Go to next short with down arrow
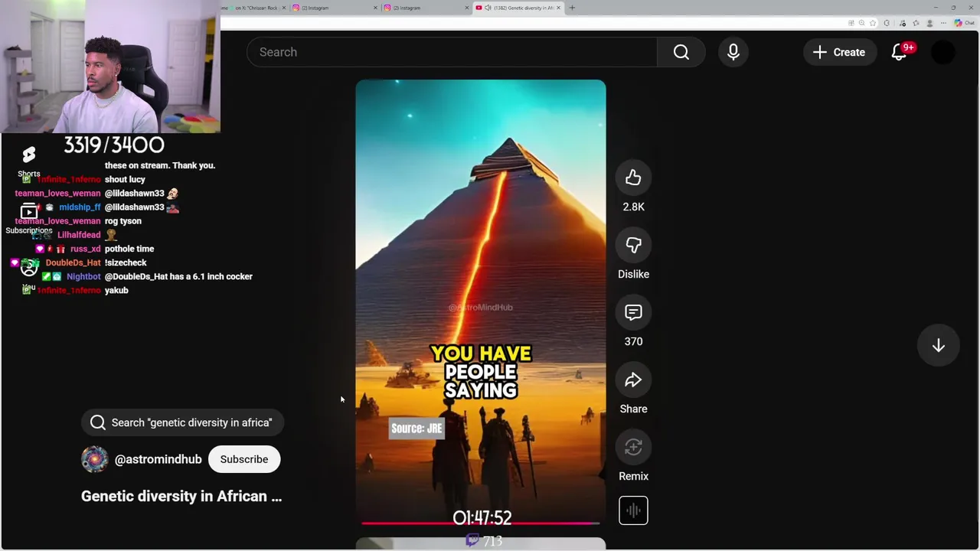This screenshot has width=980, height=551. point(938,346)
